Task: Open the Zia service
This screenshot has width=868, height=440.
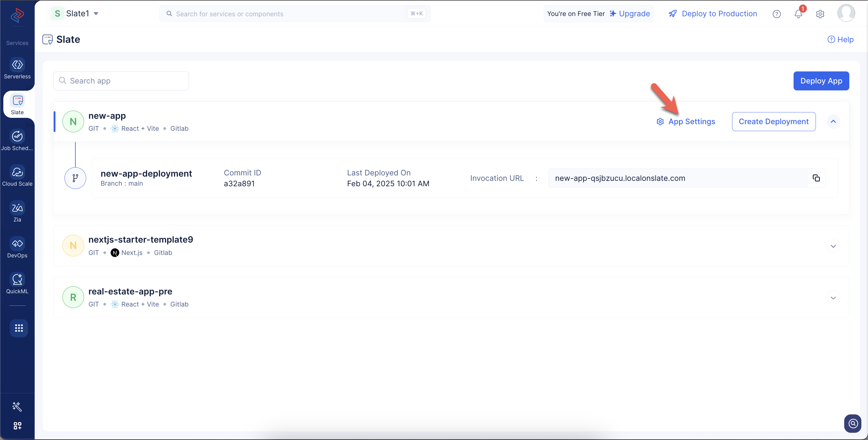Action: [x=17, y=208]
